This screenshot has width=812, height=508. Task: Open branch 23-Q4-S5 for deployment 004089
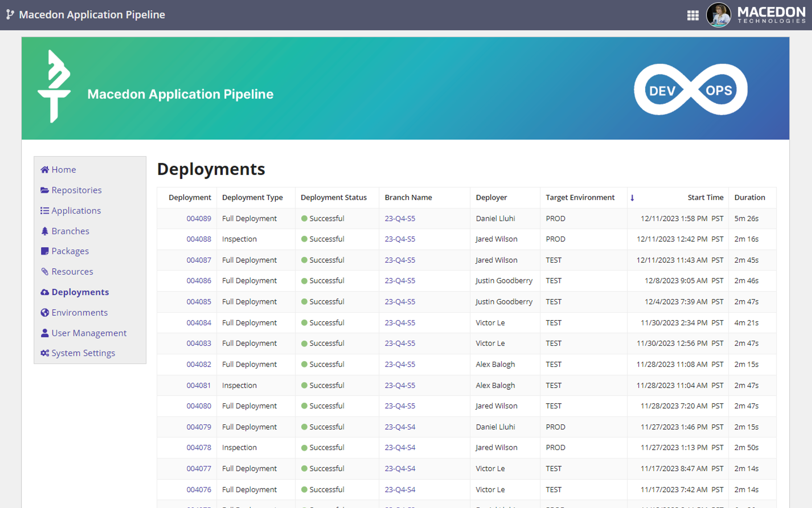point(400,219)
